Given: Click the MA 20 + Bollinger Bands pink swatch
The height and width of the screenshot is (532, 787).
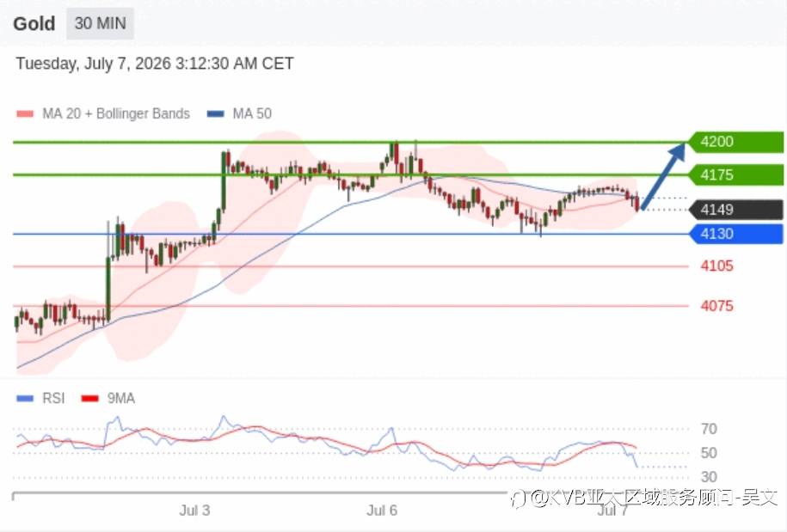Looking at the screenshot, I should pyautogui.click(x=25, y=113).
